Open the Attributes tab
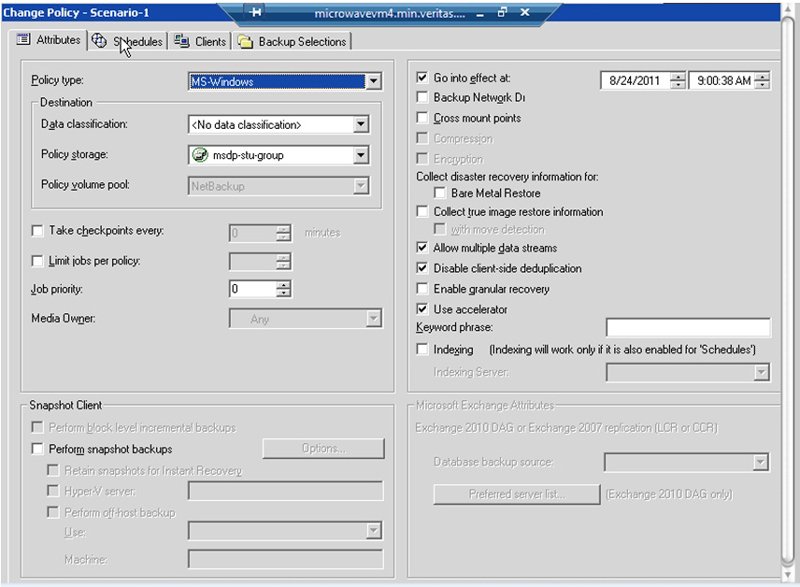 click(48, 39)
